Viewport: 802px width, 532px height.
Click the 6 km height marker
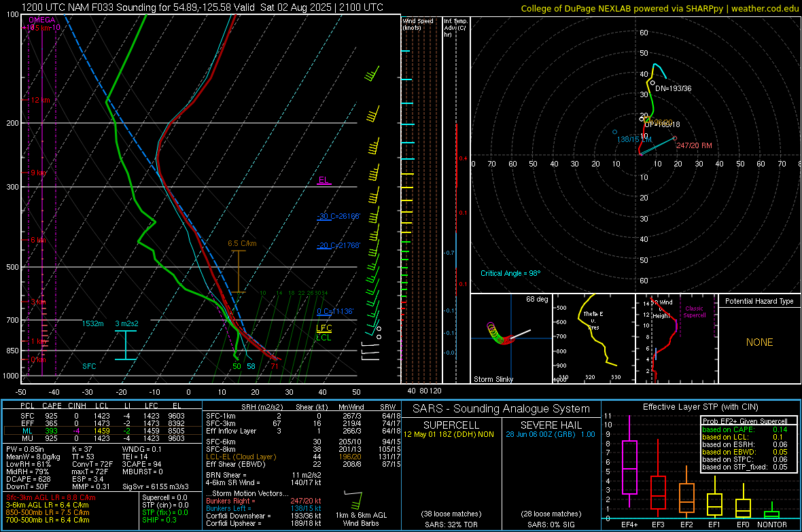38,240
